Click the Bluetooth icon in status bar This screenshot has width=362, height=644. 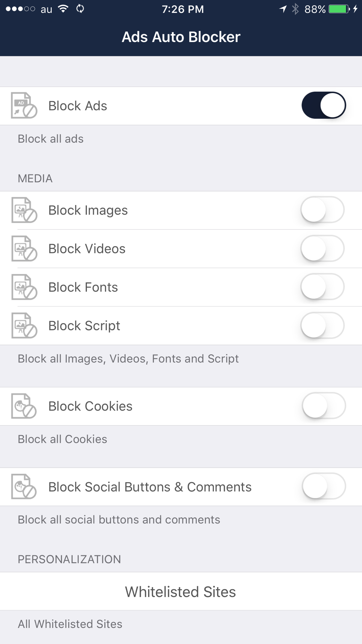(x=295, y=9)
